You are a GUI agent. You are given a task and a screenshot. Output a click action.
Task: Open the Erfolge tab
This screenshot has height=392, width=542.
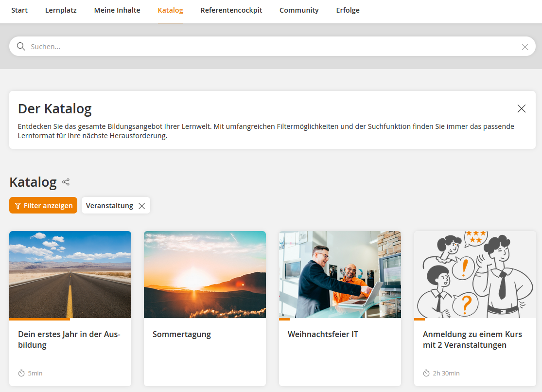click(348, 10)
